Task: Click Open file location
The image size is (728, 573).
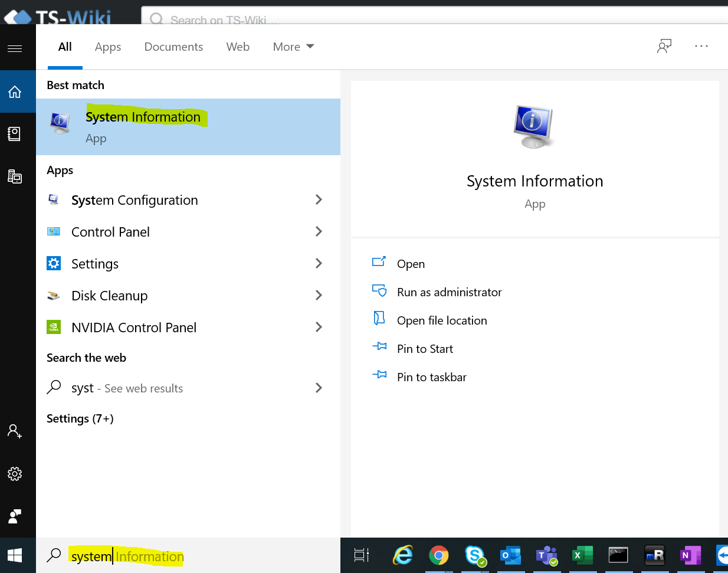Action: [x=442, y=320]
